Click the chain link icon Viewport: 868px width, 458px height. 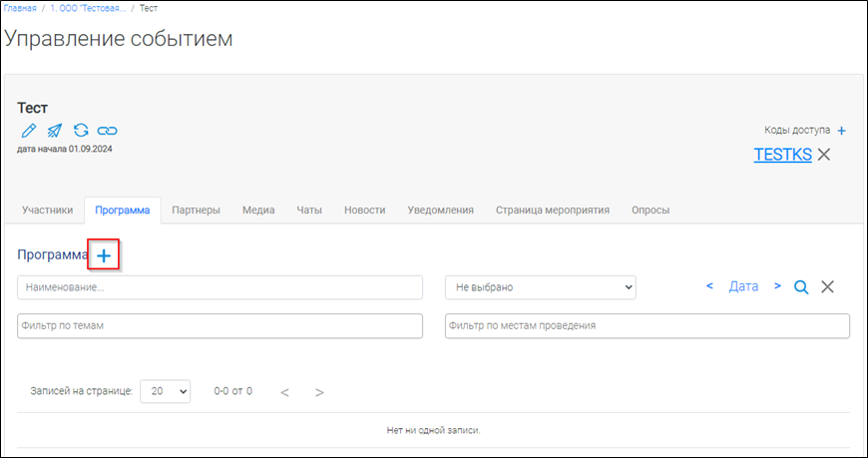pyautogui.click(x=107, y=131)
